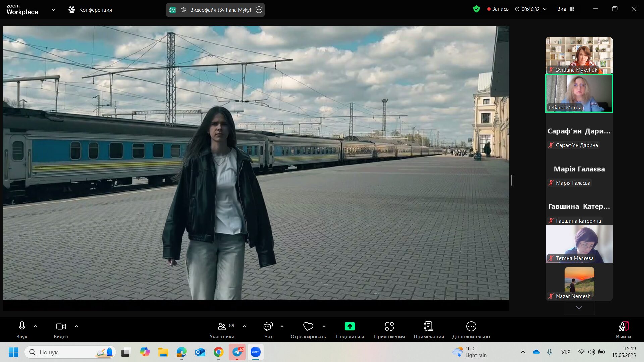
Task: Click the green encryption shield icon
Action: coord(476,9)
